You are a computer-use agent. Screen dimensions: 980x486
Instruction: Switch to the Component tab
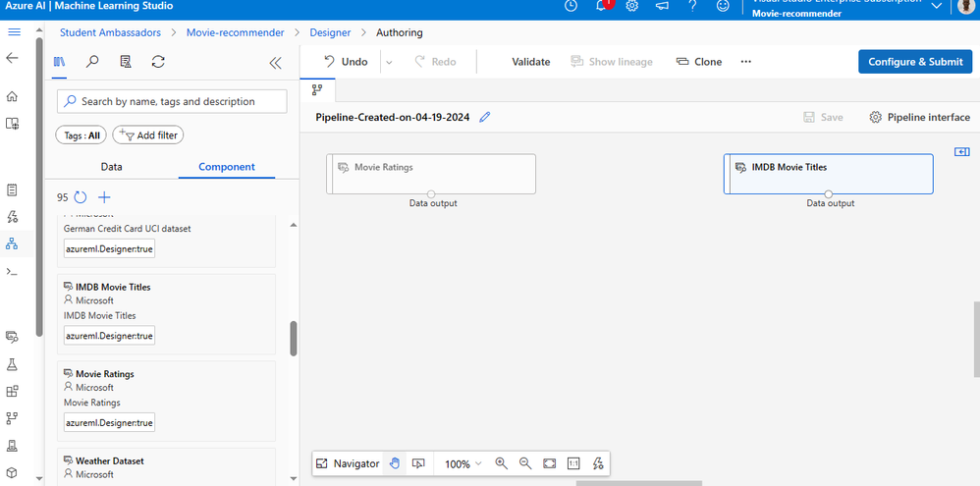point(227,167)
